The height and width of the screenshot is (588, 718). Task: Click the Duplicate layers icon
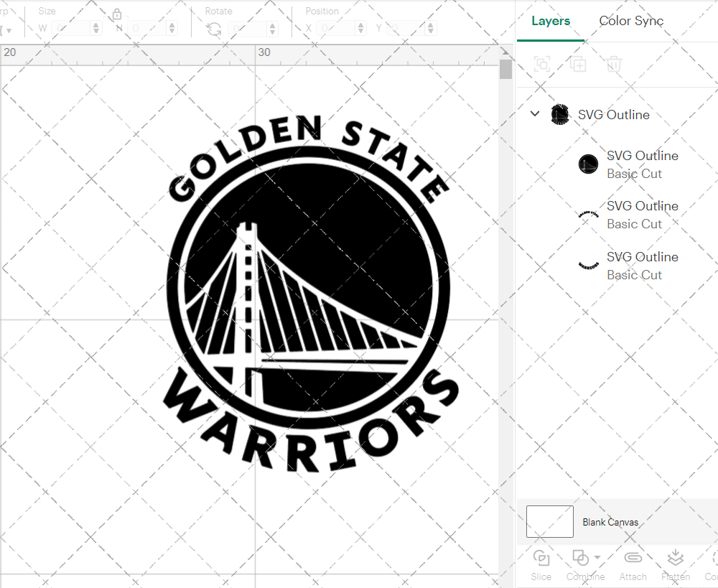[x=578, y=64]
